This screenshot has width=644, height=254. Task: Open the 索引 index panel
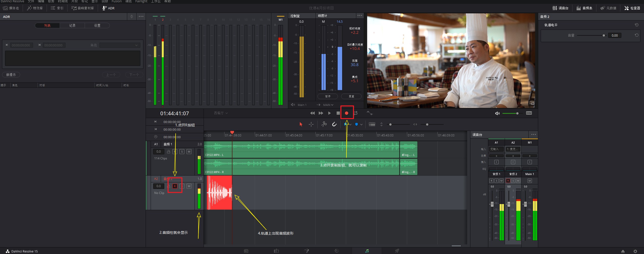(57, 8)
